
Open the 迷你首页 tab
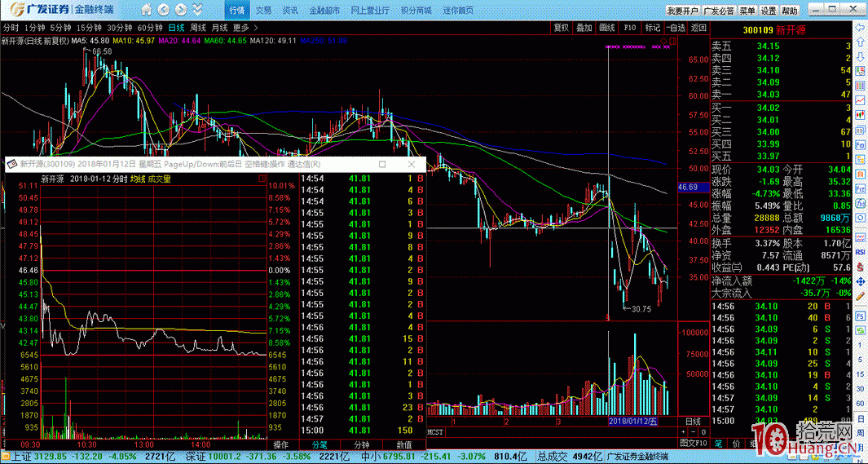tap(458, 10)
